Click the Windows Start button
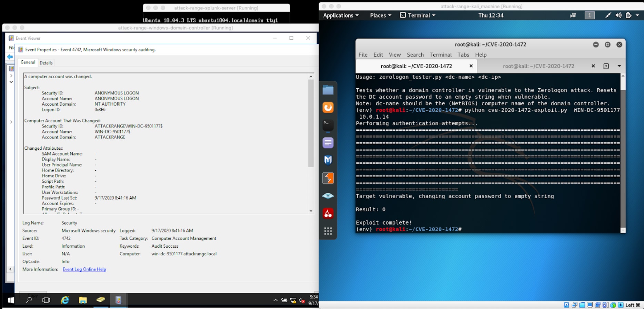Viewport: 644px width, 309px height. pyautogui.click(x=11, y=300)
